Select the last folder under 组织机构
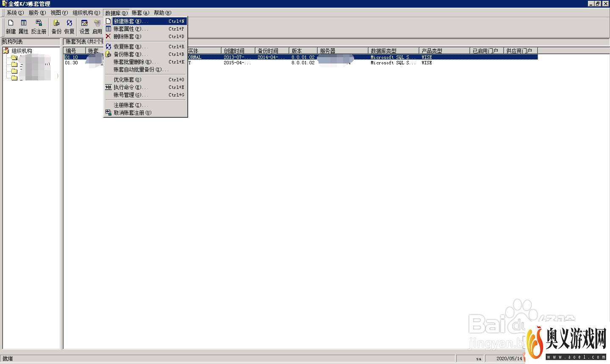 (14, 78)
